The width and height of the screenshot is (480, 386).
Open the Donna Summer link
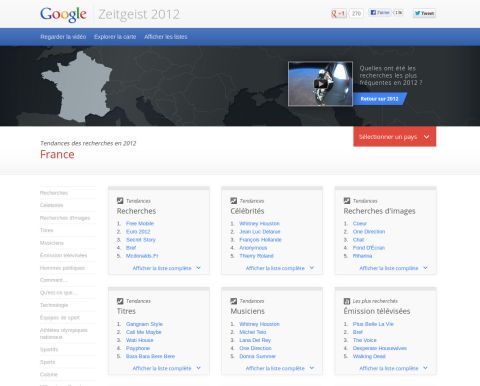257,356
